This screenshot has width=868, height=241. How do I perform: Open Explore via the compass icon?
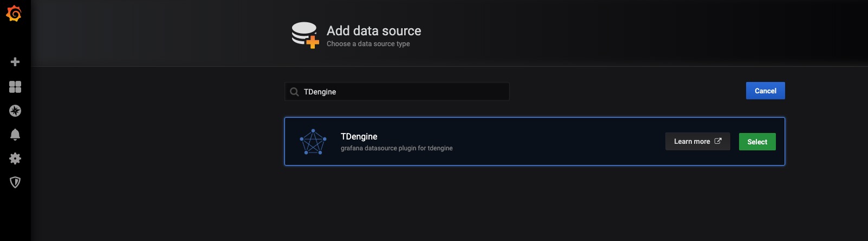click(15, 111)
